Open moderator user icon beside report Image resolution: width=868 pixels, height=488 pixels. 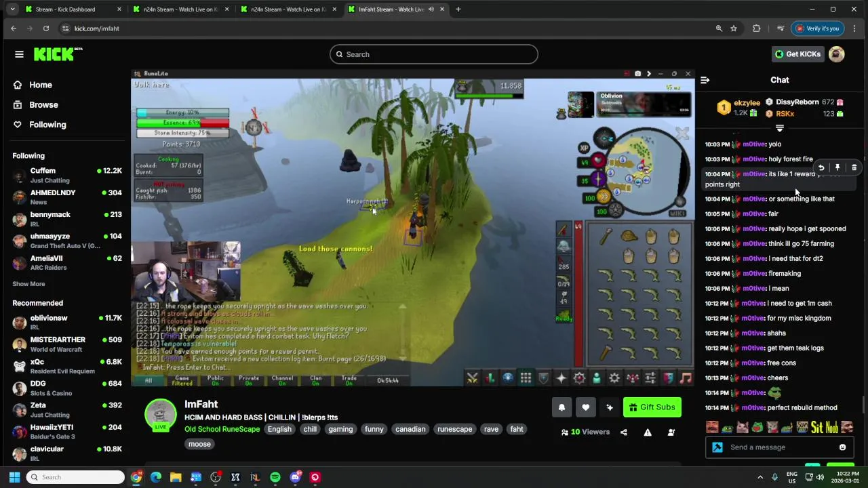pos(671,432)
